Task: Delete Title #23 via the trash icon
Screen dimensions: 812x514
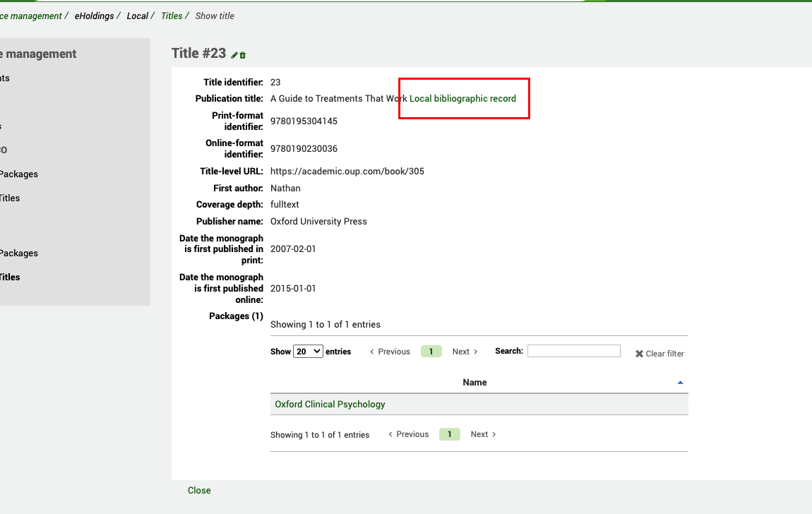Action: pyautogui.click(x=241, y=54)
